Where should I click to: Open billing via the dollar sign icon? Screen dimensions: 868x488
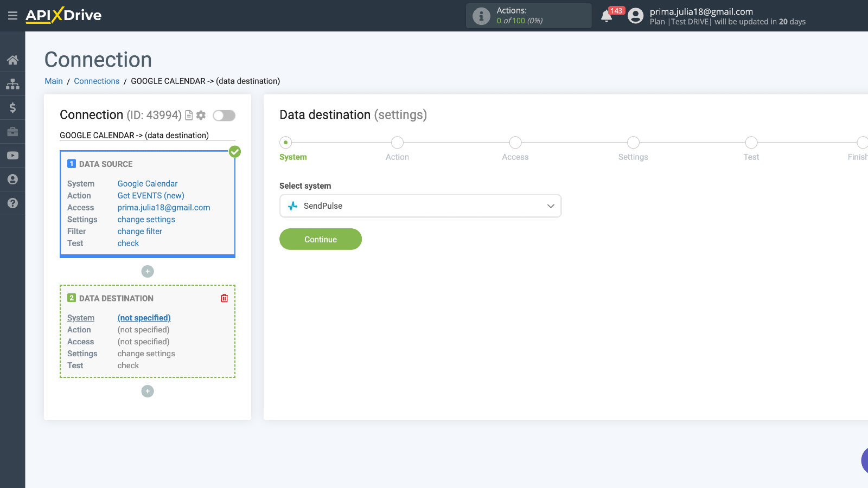click(12, 108)
